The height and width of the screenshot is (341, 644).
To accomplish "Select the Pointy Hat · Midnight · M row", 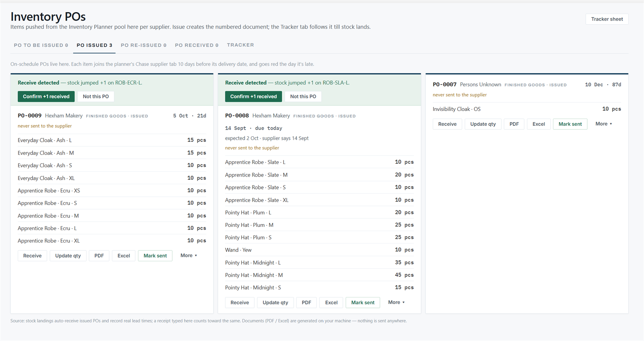I will click(x=319, y=275).
